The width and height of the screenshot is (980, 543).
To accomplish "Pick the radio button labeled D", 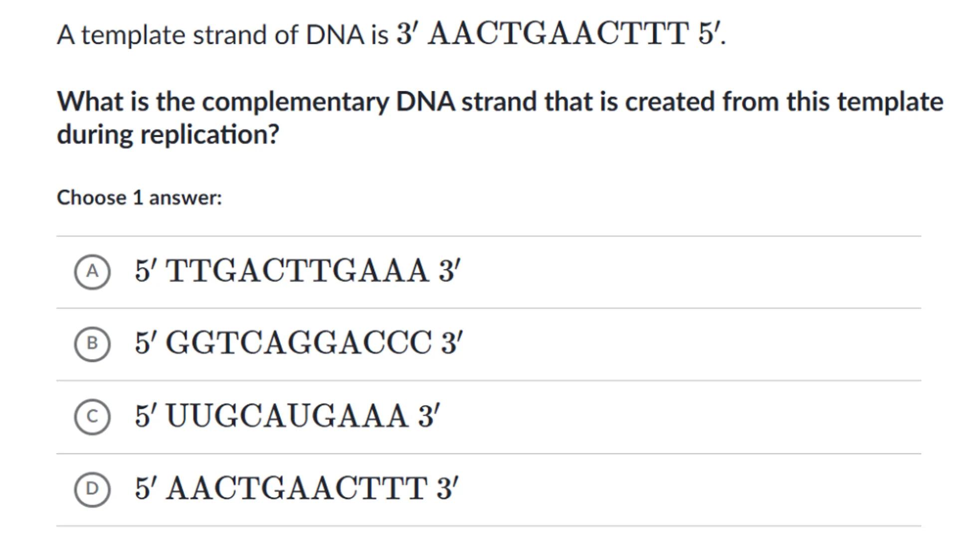I will coord(92,489).
